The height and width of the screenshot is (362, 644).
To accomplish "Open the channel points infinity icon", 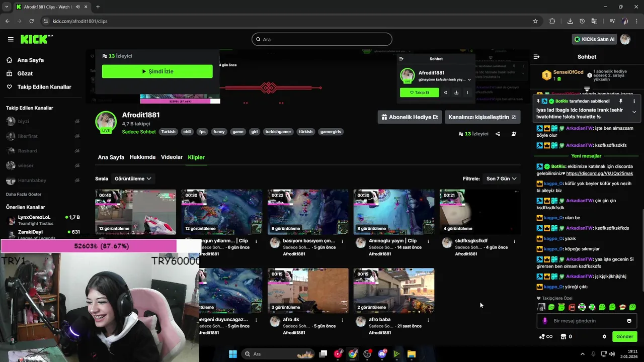I will pos(546,336).
